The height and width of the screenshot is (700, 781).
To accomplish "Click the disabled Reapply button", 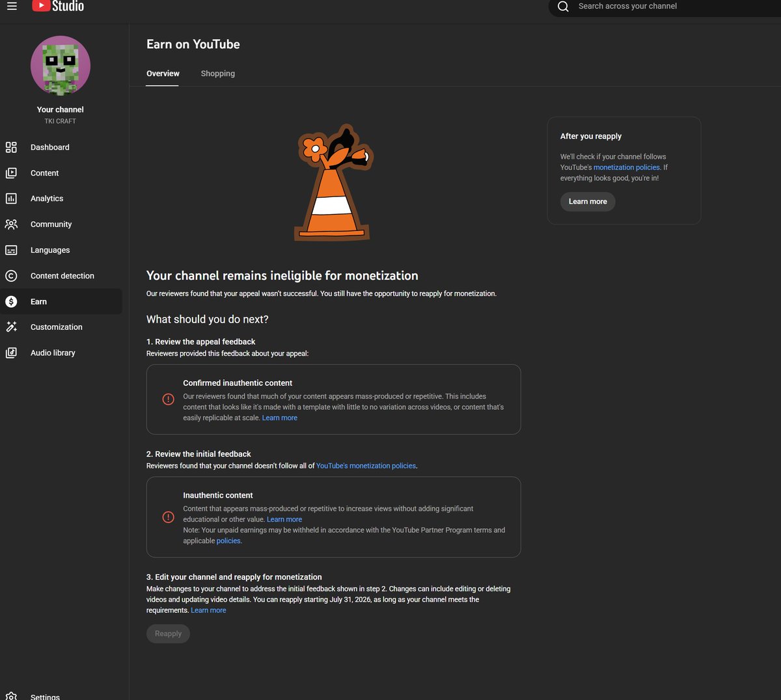I will coord(168,634).
